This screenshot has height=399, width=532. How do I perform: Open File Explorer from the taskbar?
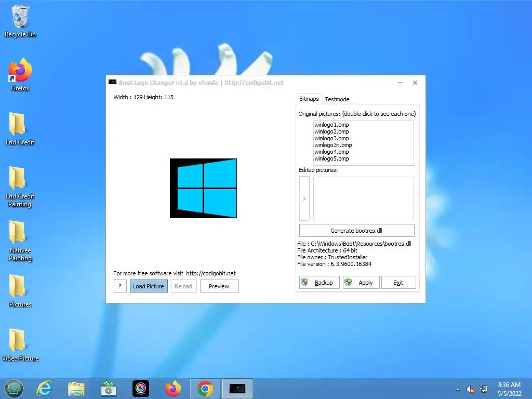tap(76, 389)
